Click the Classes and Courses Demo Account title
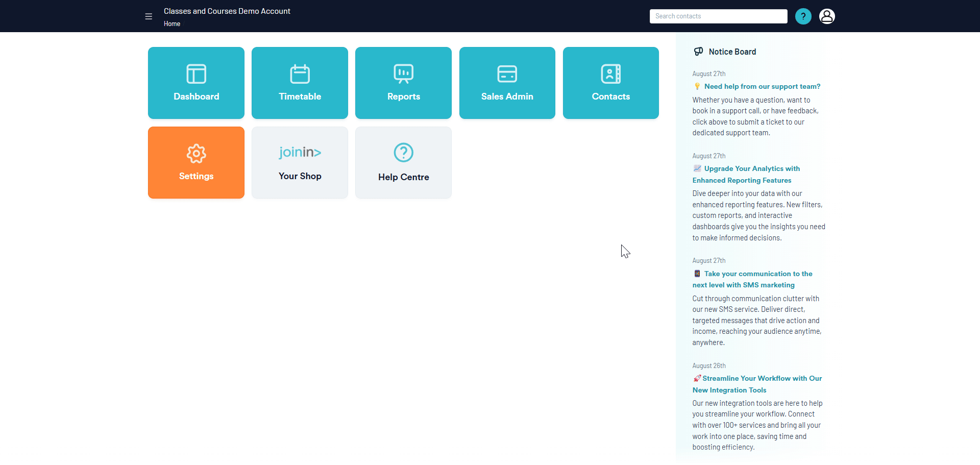This screenshot has height=465, width=980. (x=227, y=11)
